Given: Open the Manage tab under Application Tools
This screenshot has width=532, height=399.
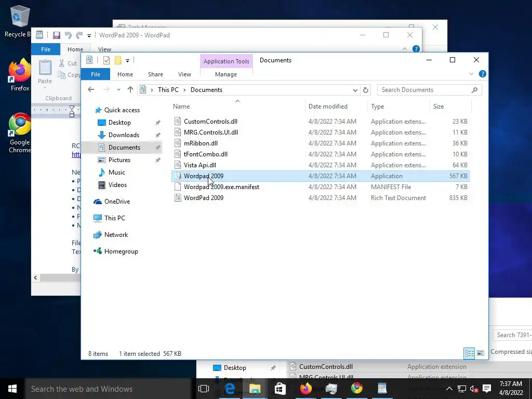Looking at the screenshot, I should tap(226, 74).
